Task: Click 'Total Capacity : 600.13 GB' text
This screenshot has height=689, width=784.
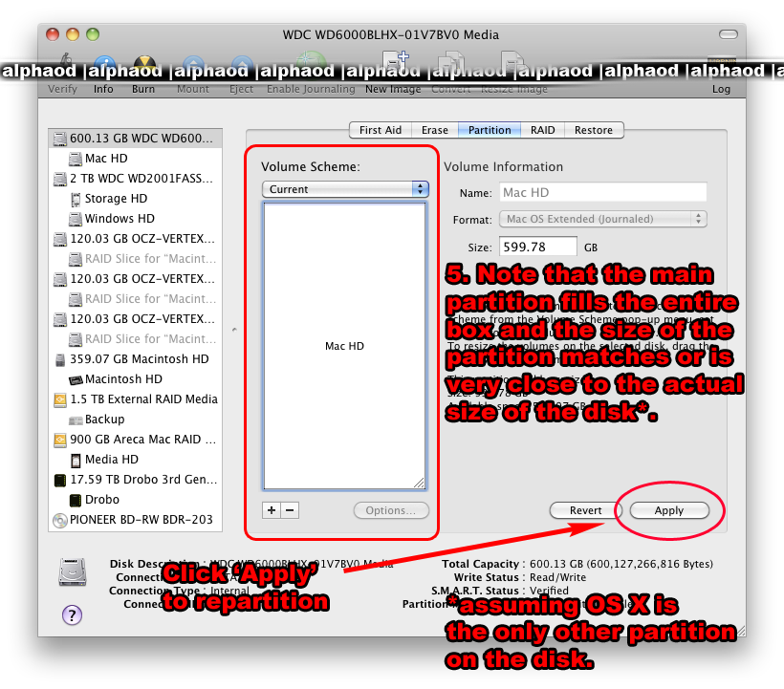Action: [577, 564]
